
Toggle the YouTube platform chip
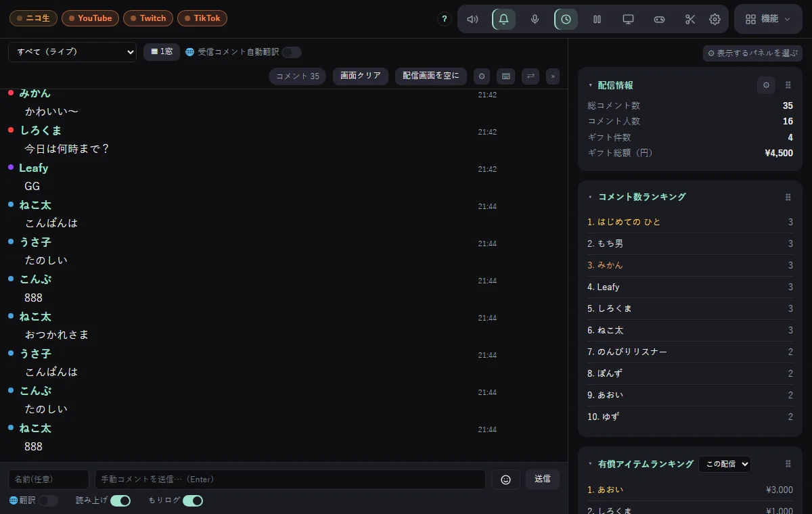pos(90,18)
